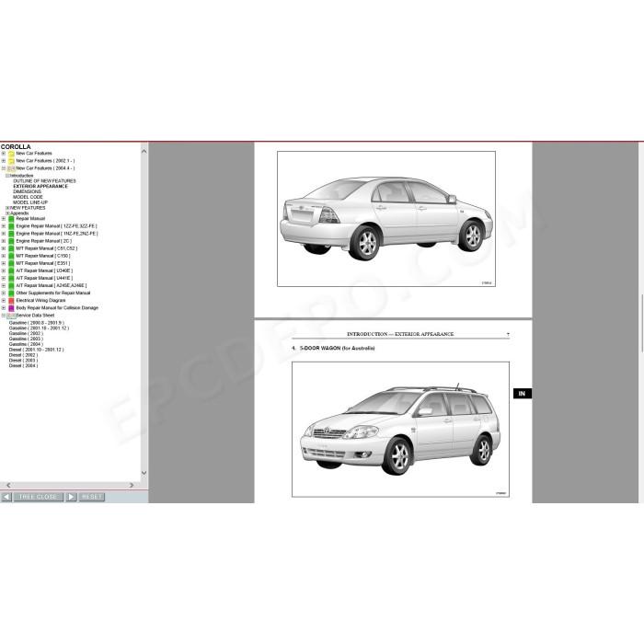Click green icon for A/T Repair Manual [U441E]
Viewport: 644px width, 644px height.
(11, 279)
